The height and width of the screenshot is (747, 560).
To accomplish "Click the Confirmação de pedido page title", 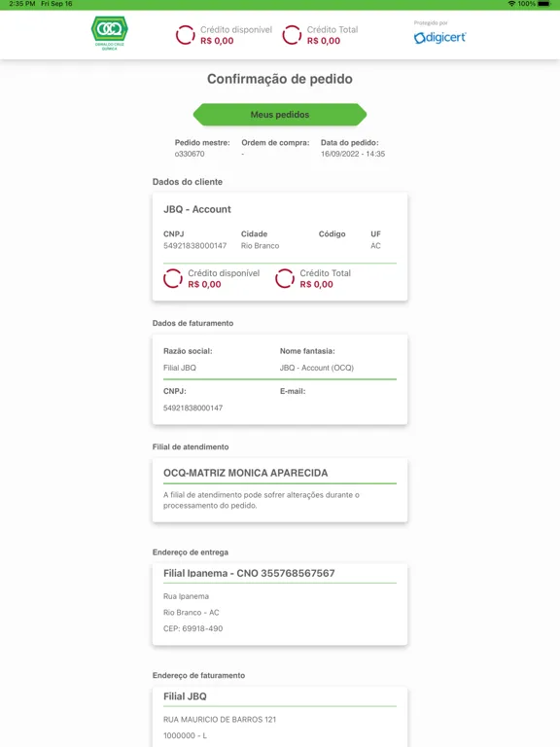I will click(280, 79).
